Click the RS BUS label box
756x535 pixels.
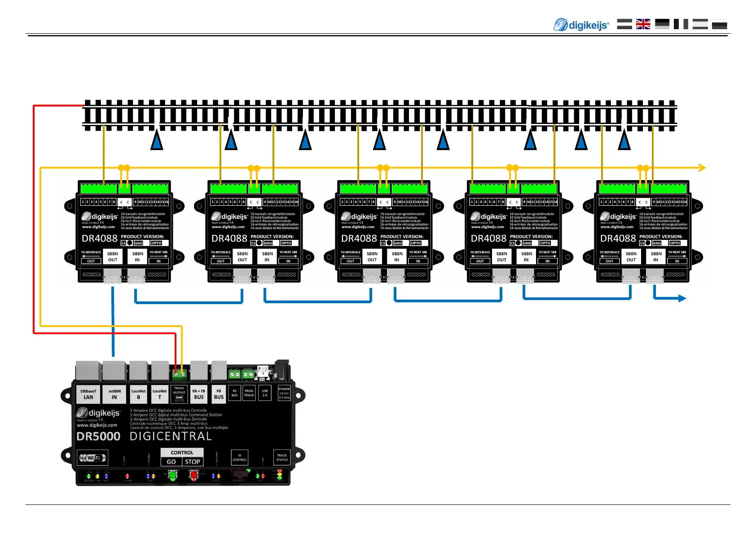pos(234,393)
